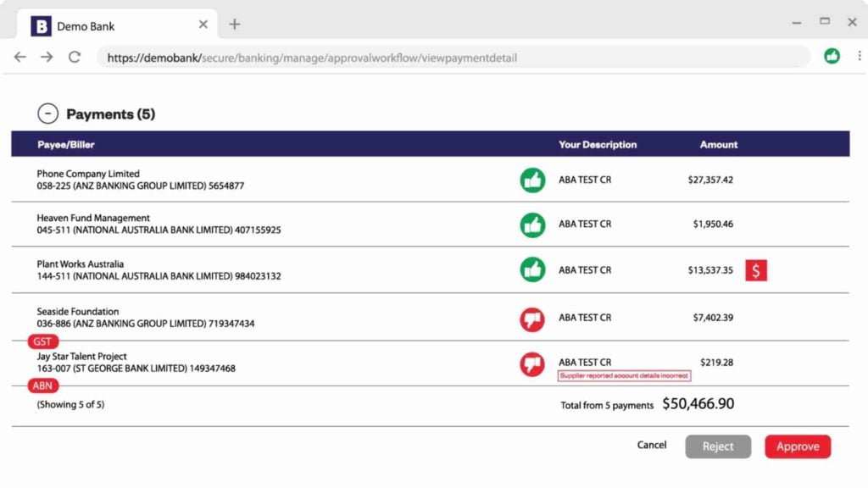
Task: Click account details 045-511 NAB 407155925
Action: pos(159,230)
